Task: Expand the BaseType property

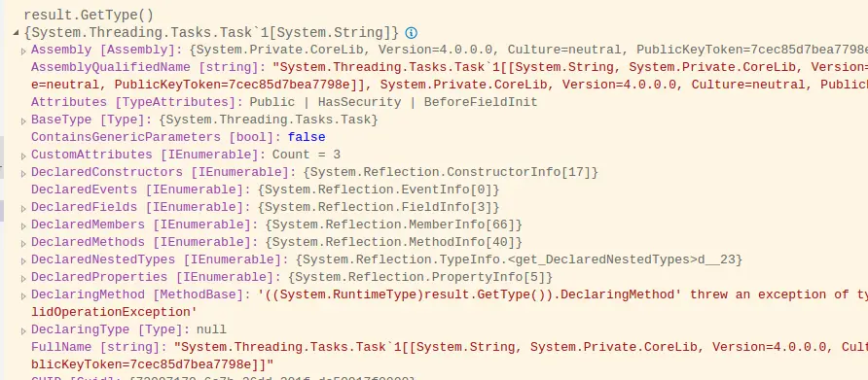Action: [23, 121]
